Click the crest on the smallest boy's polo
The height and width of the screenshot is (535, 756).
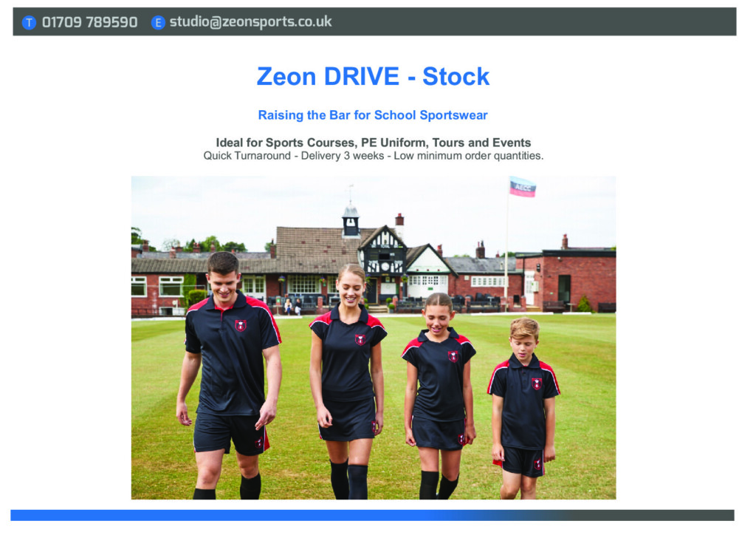click(x=536, y=384)
